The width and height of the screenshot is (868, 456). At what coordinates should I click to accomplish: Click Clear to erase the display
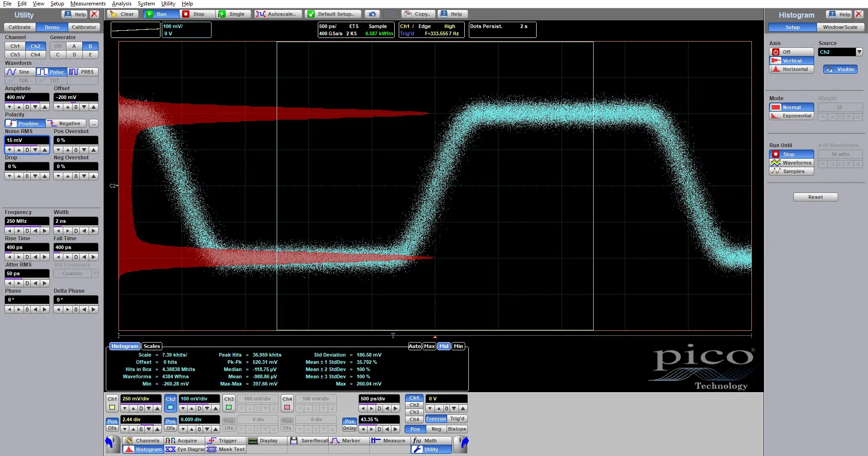[123, 14]
